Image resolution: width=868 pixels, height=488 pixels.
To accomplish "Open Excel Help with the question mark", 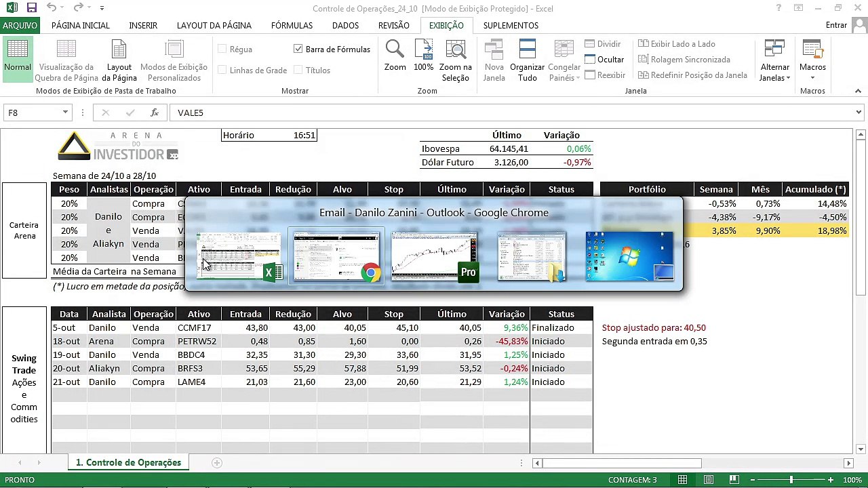I will point(778,8).
